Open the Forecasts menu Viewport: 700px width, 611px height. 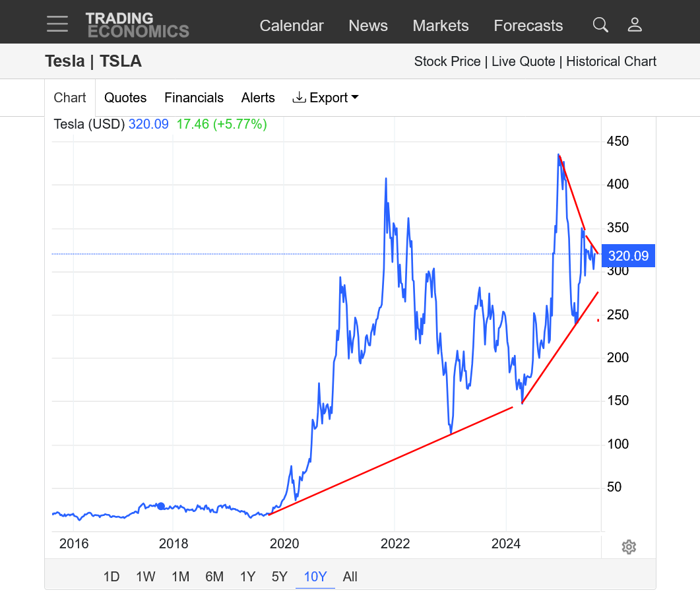coord(528,26)
